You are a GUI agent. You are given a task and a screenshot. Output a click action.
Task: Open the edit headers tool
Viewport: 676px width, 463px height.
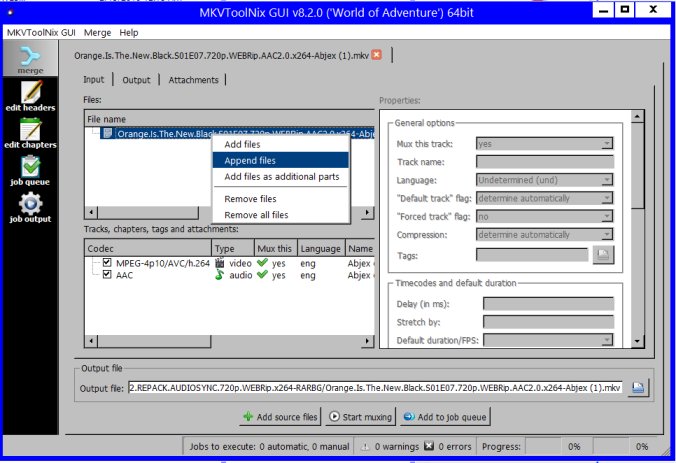click(x=29, y=98)
